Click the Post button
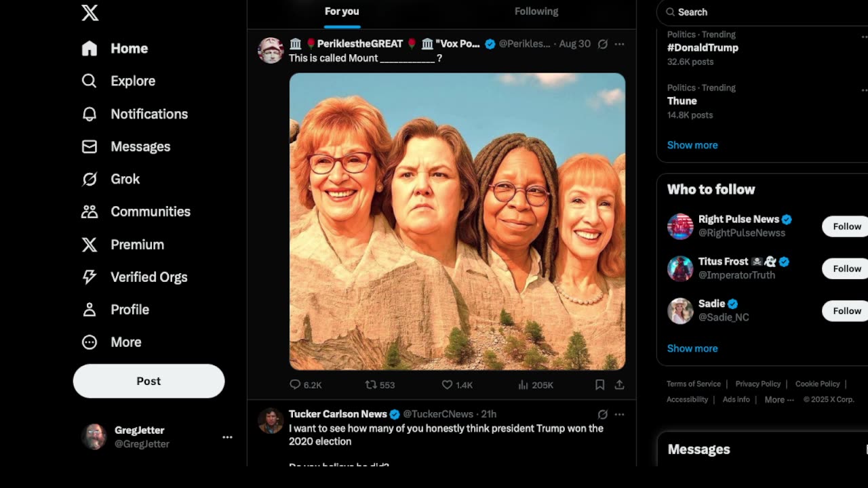This screenshot has width=868, height=488. tap(149, 381)
